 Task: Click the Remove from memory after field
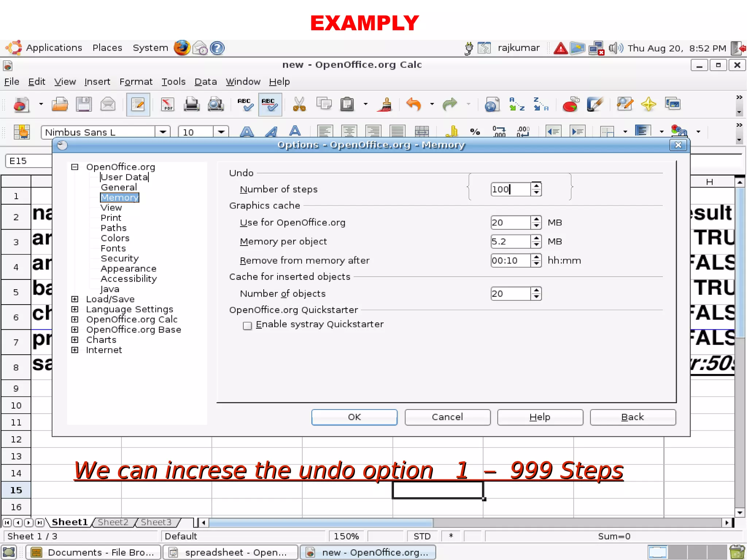tap(510, 260)
